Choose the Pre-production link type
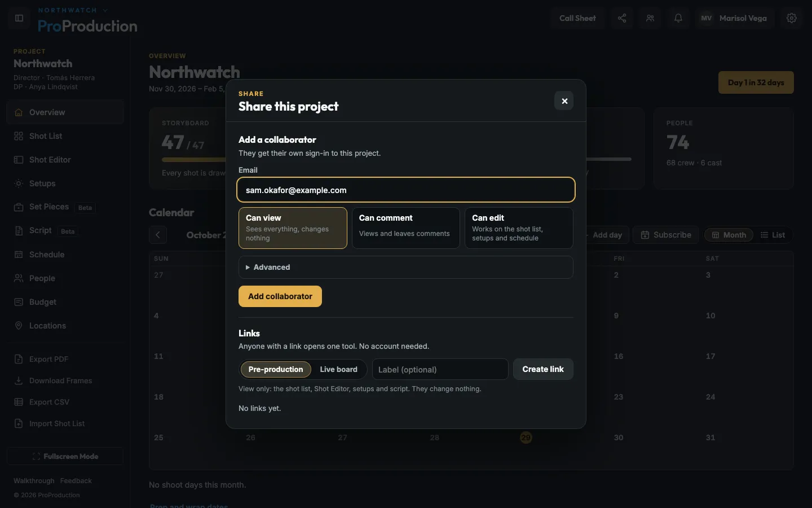 click(276, 370)
